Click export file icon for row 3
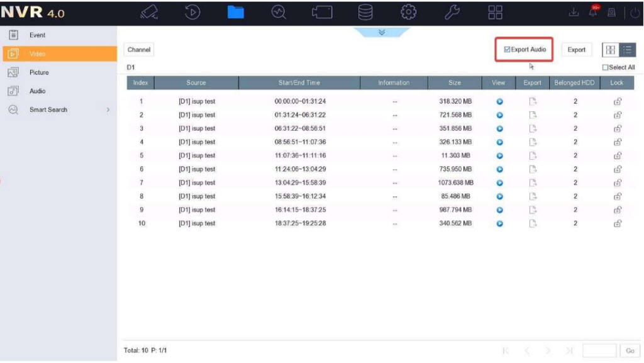The width and height of the screenshot is (644, 363). click(x=532, y=128)
